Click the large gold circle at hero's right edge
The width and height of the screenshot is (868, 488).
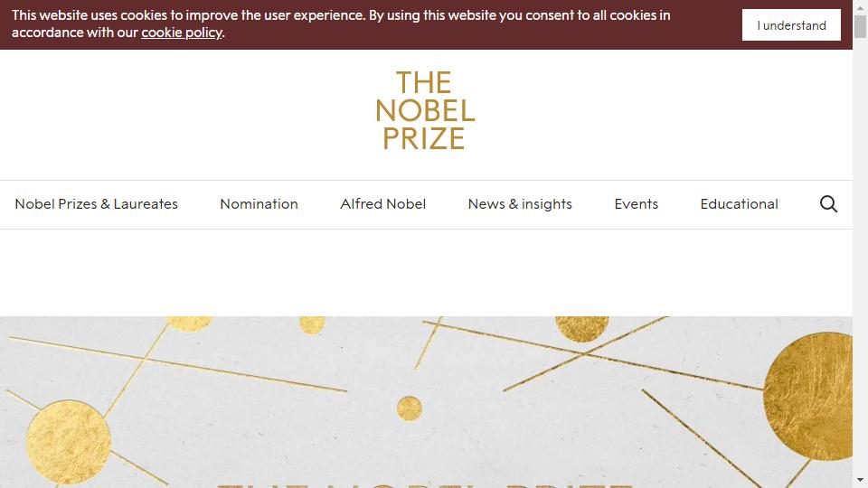[807, 396]
